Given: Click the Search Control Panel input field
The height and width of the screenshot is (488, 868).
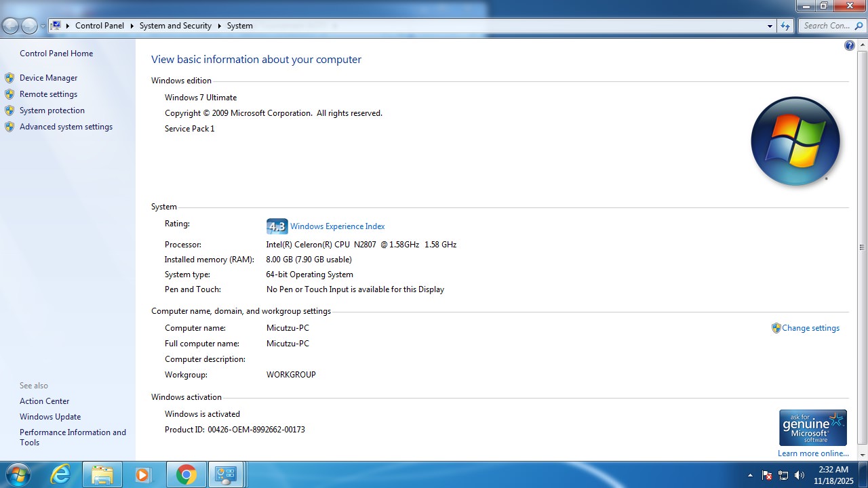Looking at the screenshot, I should (x=826, y=26).
